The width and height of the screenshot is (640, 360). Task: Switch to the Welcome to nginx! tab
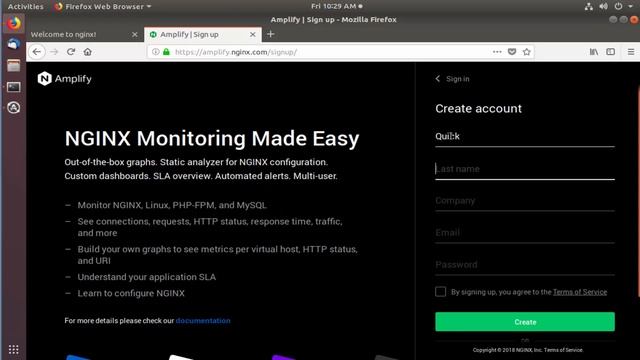(84, 35)
